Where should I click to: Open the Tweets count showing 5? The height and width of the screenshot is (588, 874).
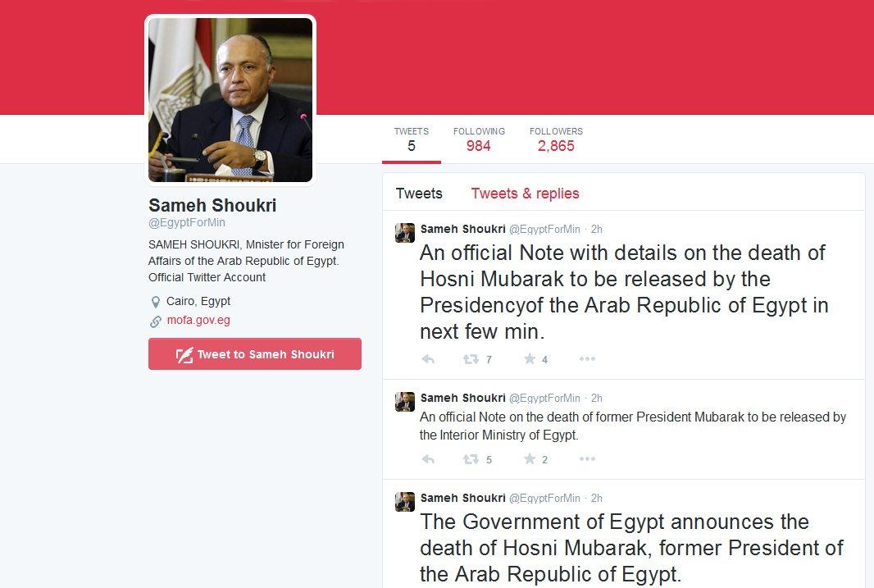pos(412,140)
